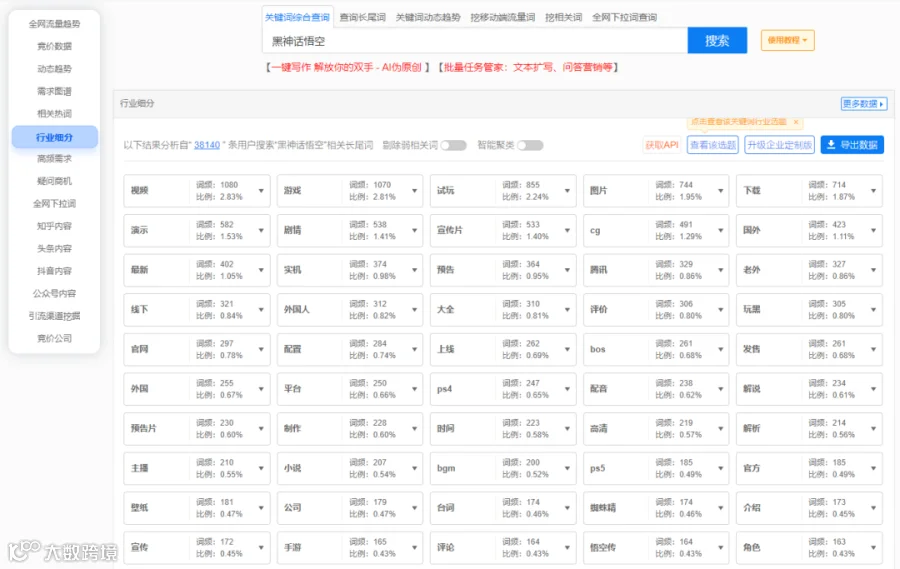Viewport: 900px width, 569px height.
Task: Expand the 实机 card arrow
Action: click(x=414, y=270)
